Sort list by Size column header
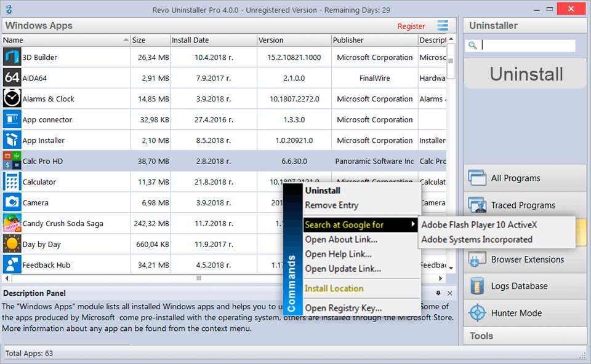Screen dimensions: 591x364 (x=150, y=40)
